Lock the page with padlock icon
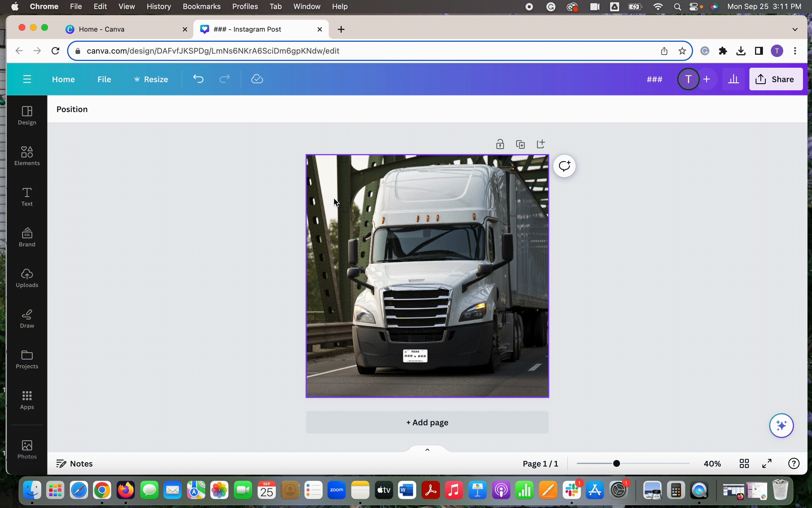812x508 pixels. [500, 144]
